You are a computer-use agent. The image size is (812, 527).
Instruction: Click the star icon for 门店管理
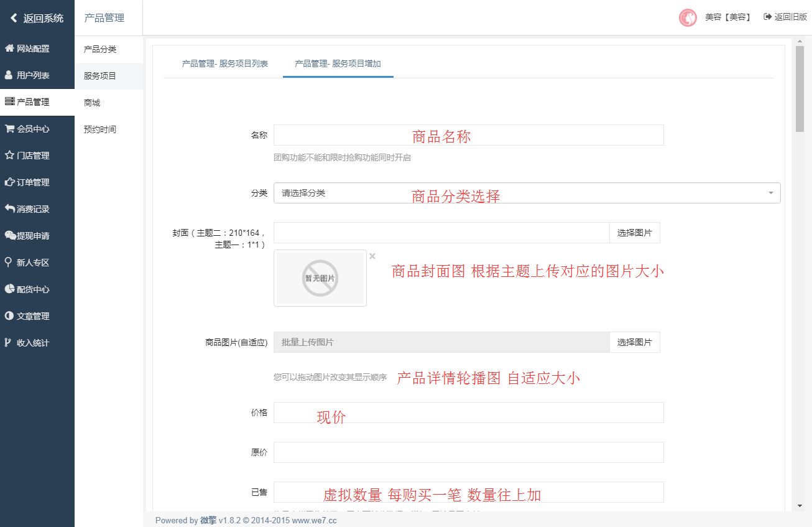[x=9, y=156]
